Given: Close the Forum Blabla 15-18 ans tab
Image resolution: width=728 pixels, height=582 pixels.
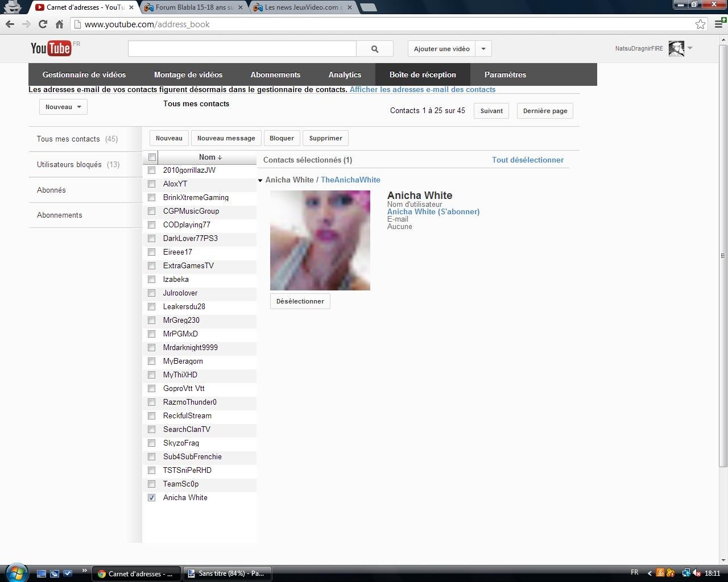Looking at the screenshot, I should point(241,7).
